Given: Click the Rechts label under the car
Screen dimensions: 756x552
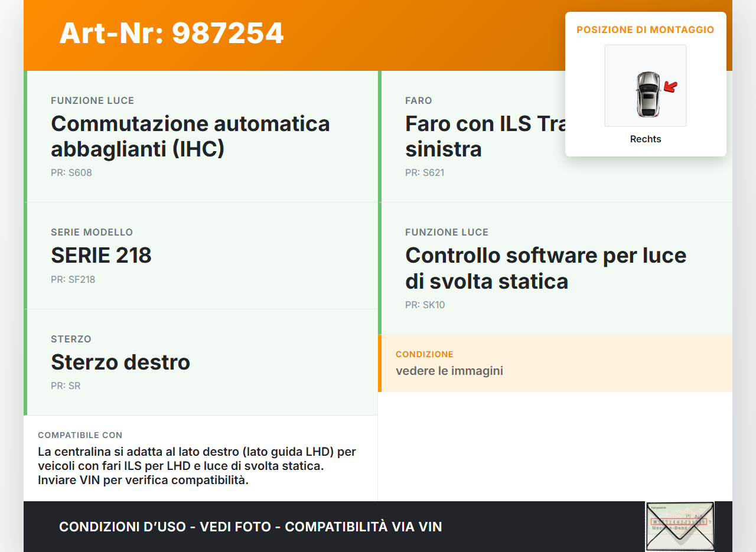Looking at the screenshot, I should pyautogui.click(x=645, y=139).
